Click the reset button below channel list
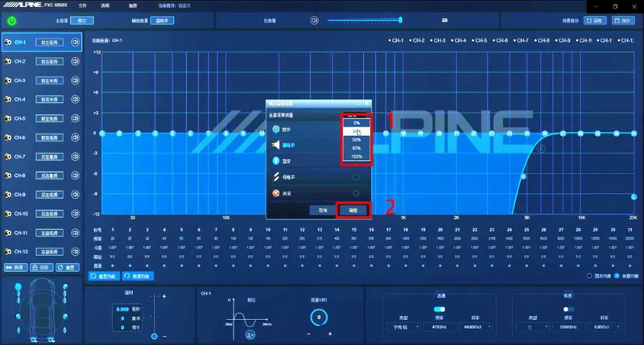This screenshot has height=345, width=644. click(x=67, y=267)
